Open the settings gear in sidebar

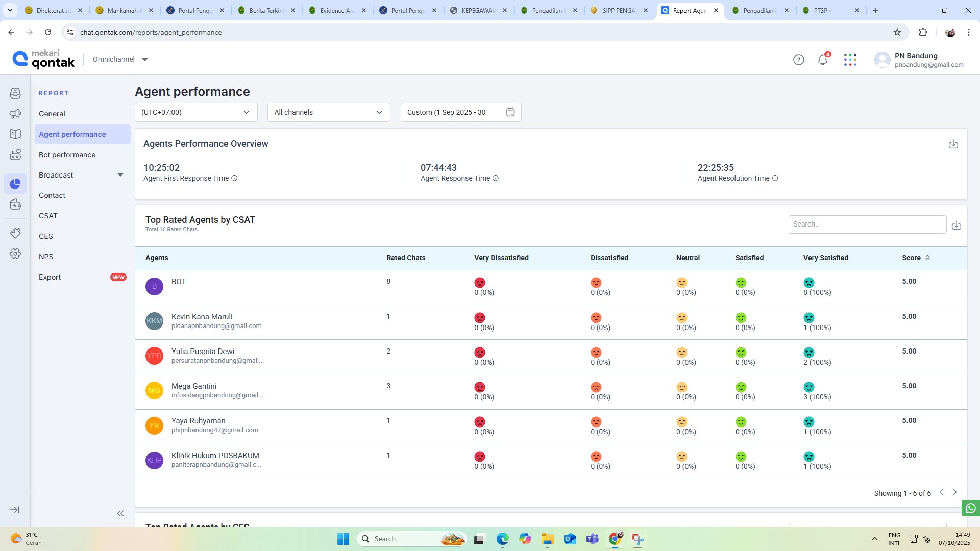(15, 254)
